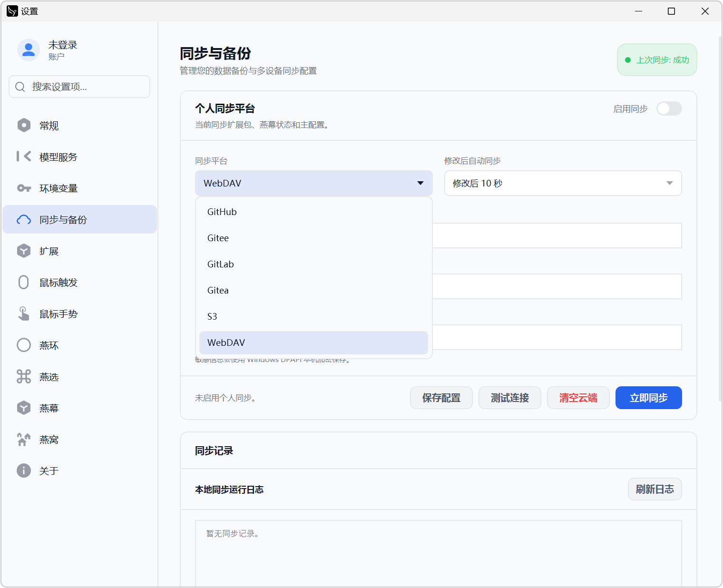Click the 燕窝 houses icon
The height and width of the screenshot is (588, 723).
pyautogui.click(x=24, y=439)
